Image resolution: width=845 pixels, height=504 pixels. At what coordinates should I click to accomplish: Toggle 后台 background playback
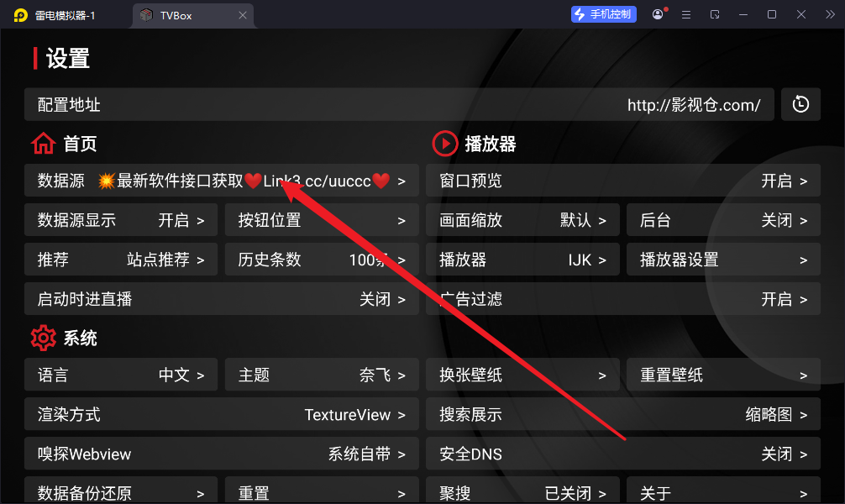point(723,220)
